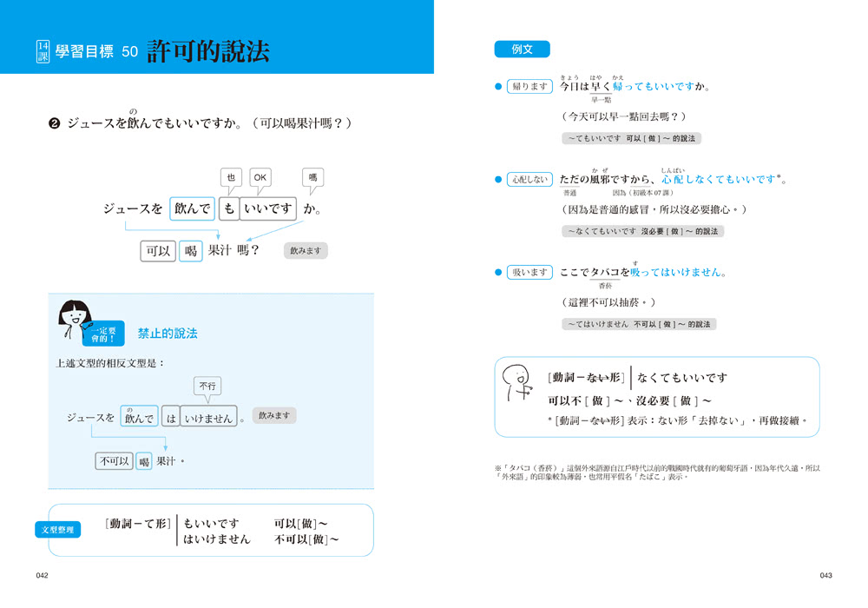The height and width of the screenshot is (608, 868).
Task: Click the blue 文型整理 label
Action: pyautogui.click(x=59, y=529)
